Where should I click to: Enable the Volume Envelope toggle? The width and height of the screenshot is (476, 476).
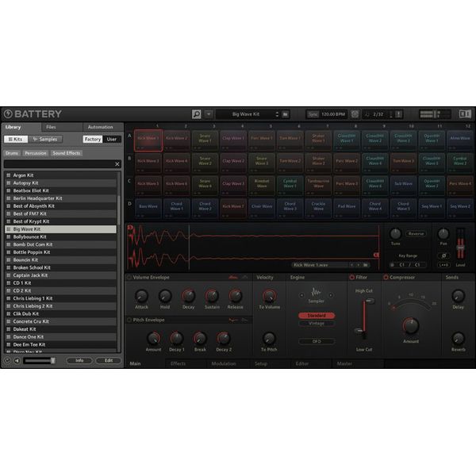pyautogui.click(x=129, y=278)
